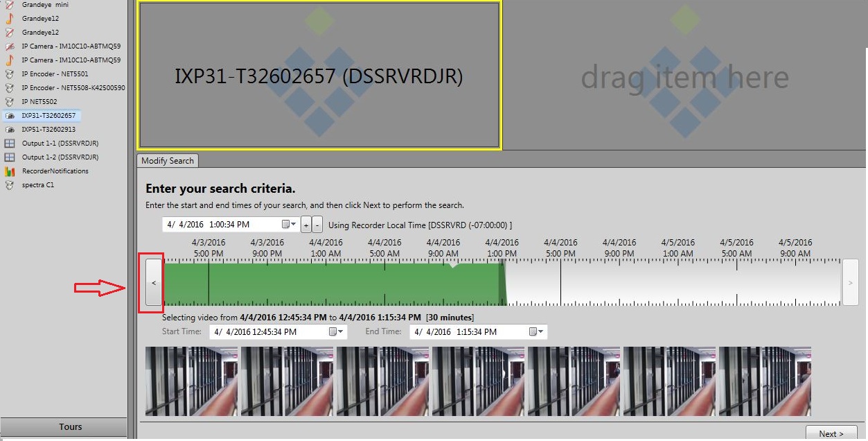Screen dimensions: 868x441
Task: Click Next > to perform the search
Action: point(831,434)
